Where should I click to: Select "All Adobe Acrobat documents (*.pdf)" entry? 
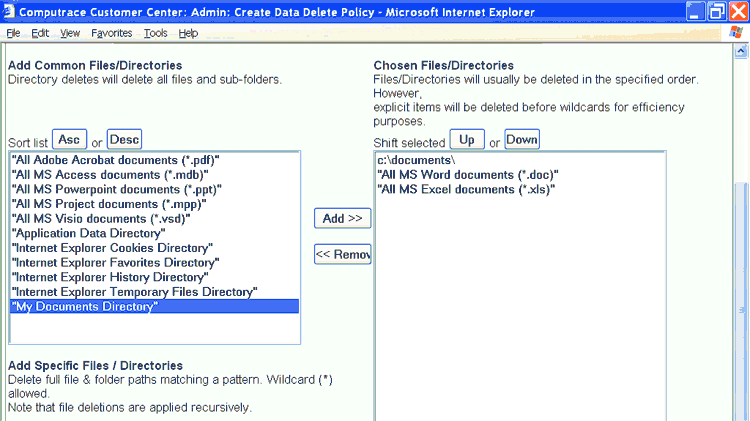(x=154, y=160)
